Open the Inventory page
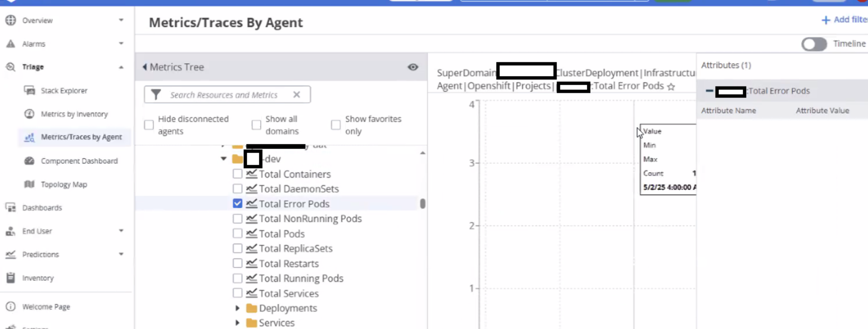This screenshot has width=868, height=329. pos(38,278)
